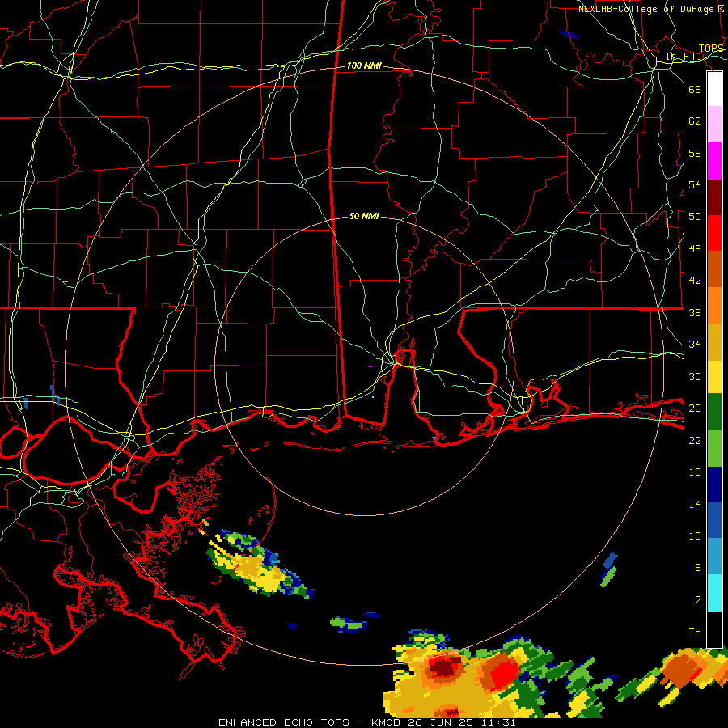Click the white 66 kft color swatch
The height and width of the screenshot is (728, 728).
(714, 89)
